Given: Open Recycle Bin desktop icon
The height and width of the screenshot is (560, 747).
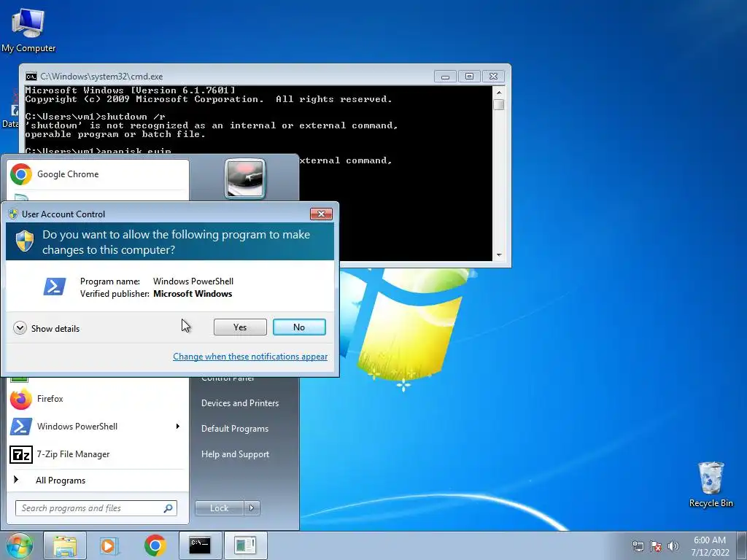Looking at the screenshot, I should (x=711, y=484).
